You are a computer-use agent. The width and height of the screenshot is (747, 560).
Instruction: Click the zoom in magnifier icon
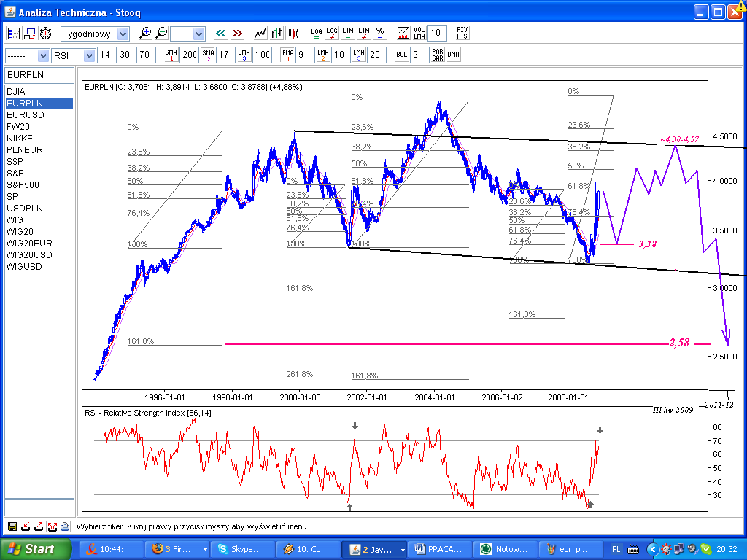click(145, 34)
